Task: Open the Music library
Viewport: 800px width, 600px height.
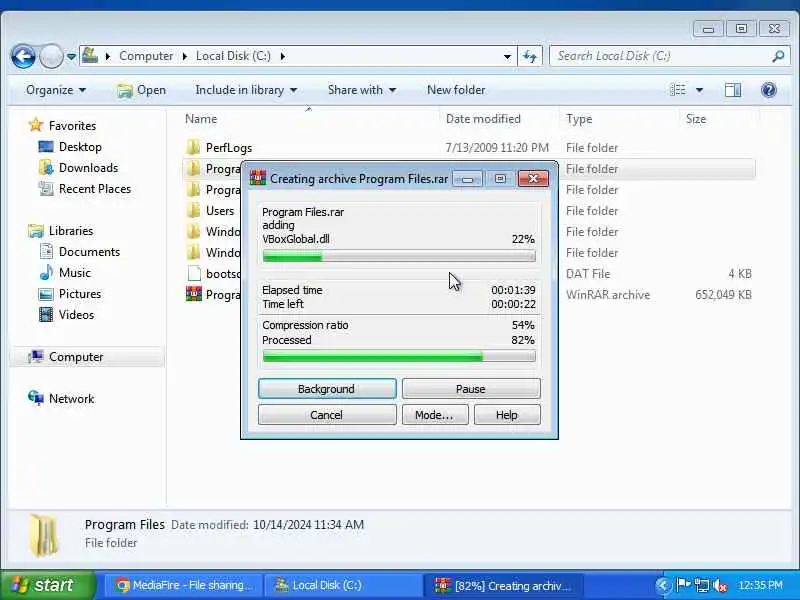Action: (x=74, y=273)
